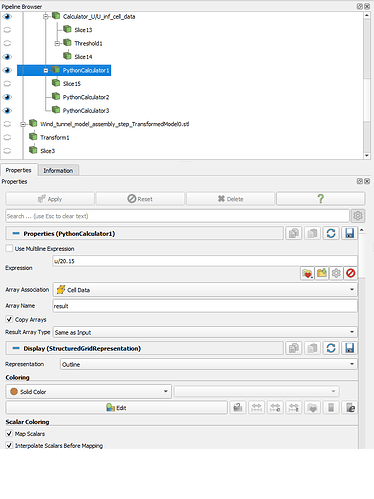Viewport: 374px width, 499px height.
Task: Rescale to data range over time icon
Action: pyautogui.click(x=294, y=408)
